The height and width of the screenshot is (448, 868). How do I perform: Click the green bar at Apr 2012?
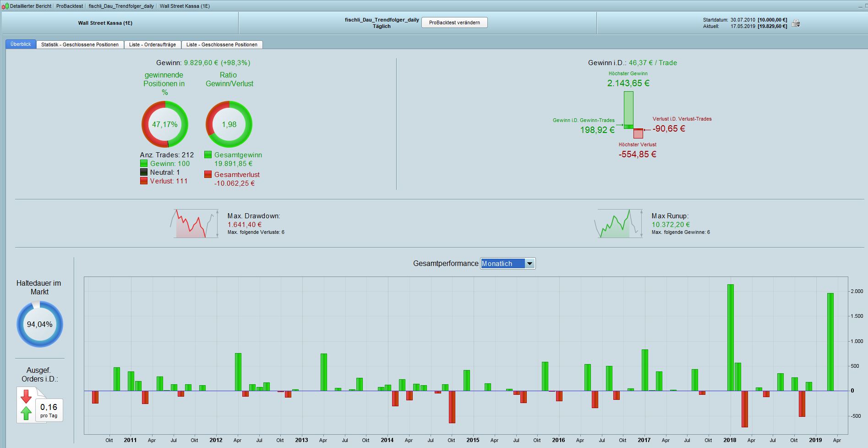point(238,372)
